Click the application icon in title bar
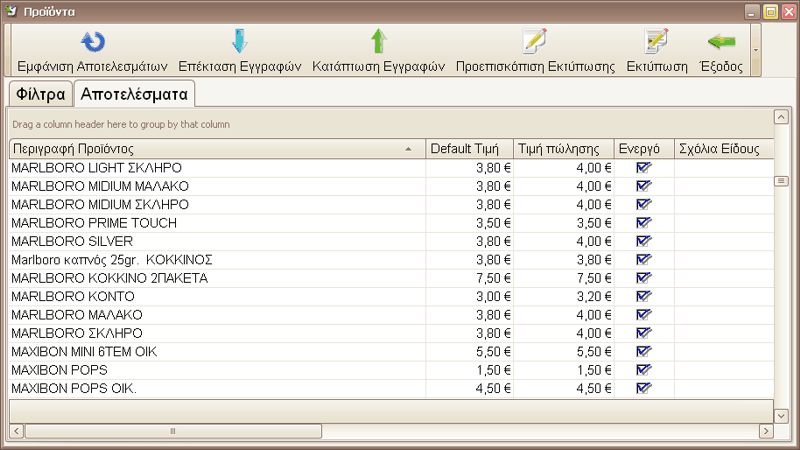 click(x=11, y=11)
